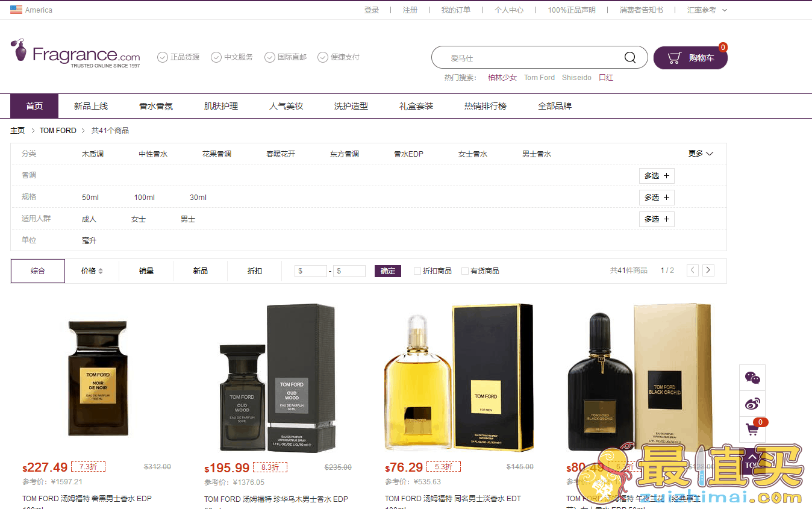The height and width of the screenshot is (509, 812).
Task: Click the 国际直邮 checkmark icon
Action: tap(270, 57)
